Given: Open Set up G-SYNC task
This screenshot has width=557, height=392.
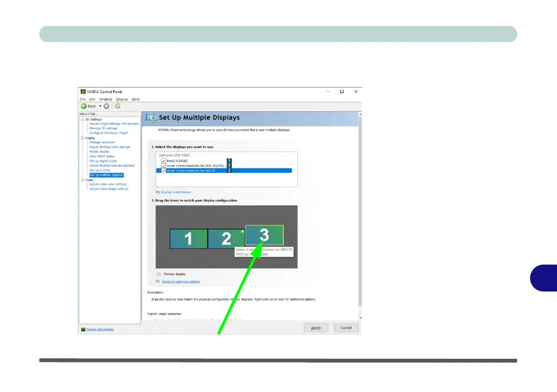Looking at the screenshot, I should coord(100,170).
